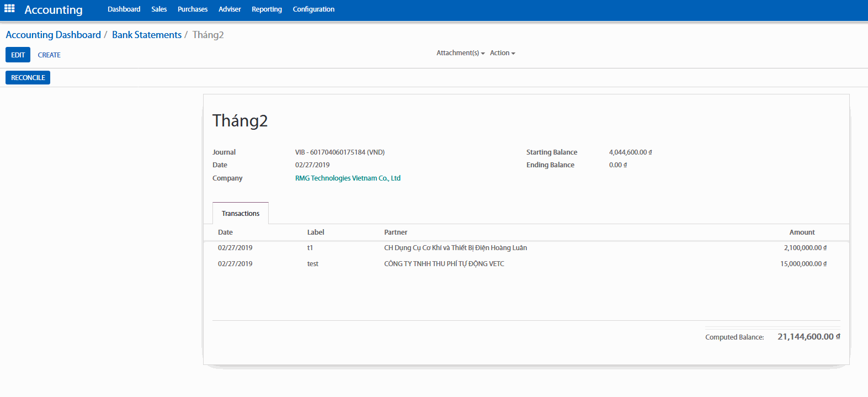
Task: Expand the Attachment(s) dropdown
Action: [460, 53]
